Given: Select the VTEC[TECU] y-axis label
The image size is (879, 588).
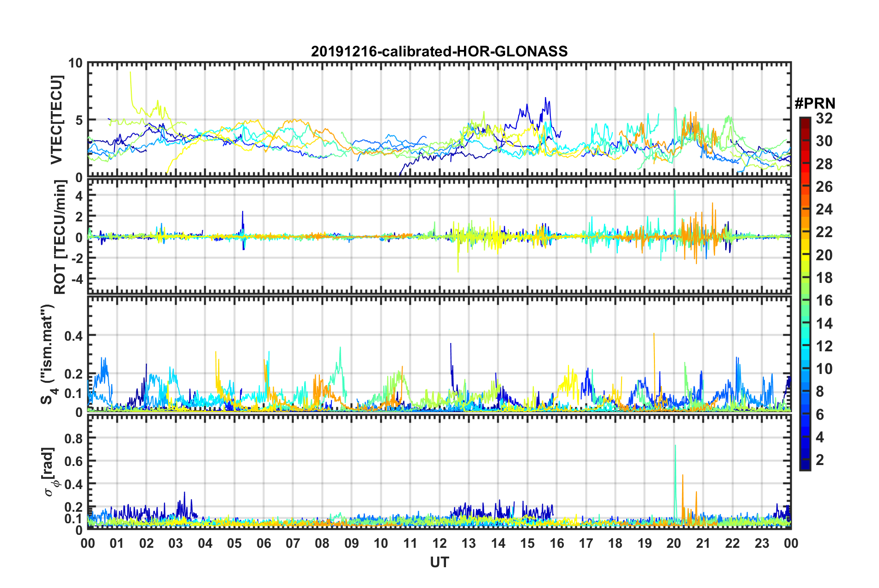Looking at the screenshot, I should [57, 120].
